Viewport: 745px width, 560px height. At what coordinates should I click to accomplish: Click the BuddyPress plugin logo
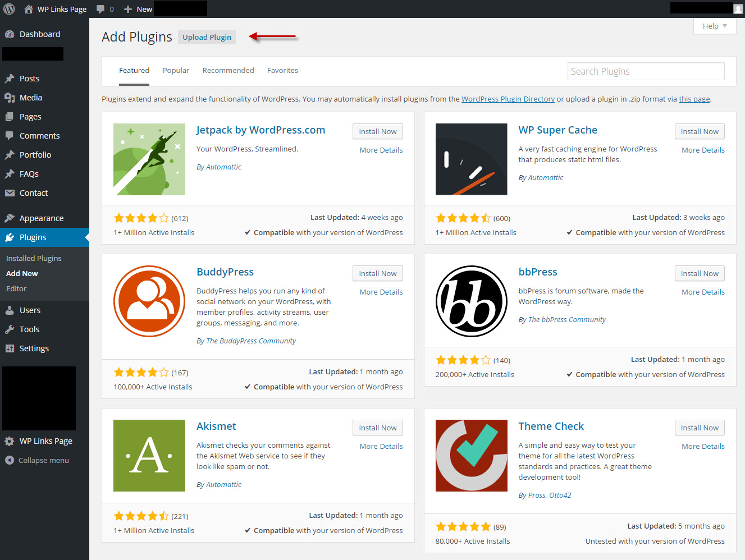point(149,301)
